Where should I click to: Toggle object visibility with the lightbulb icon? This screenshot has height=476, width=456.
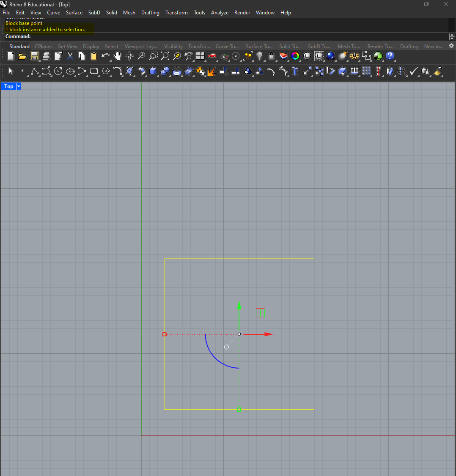(x=259, y=55)
